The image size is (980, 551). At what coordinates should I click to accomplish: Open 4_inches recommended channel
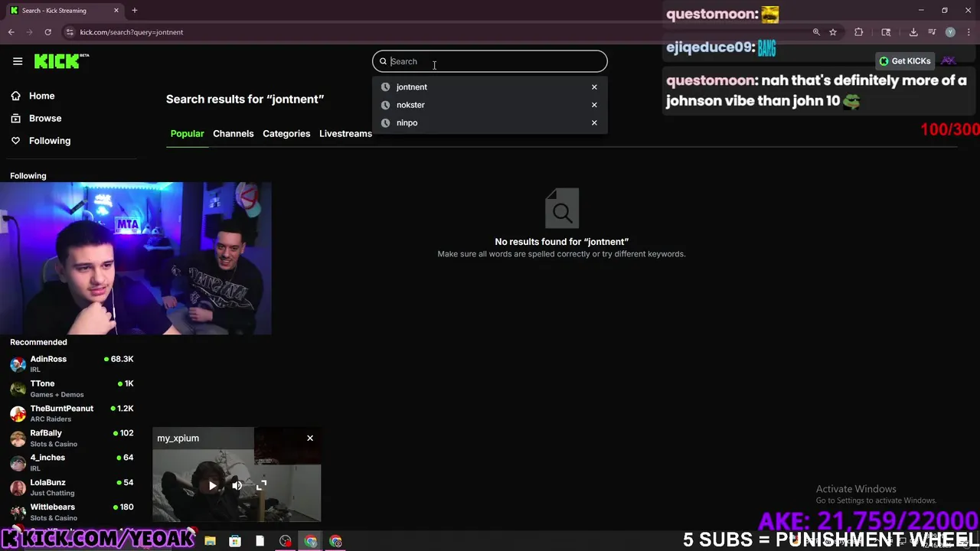72,462
